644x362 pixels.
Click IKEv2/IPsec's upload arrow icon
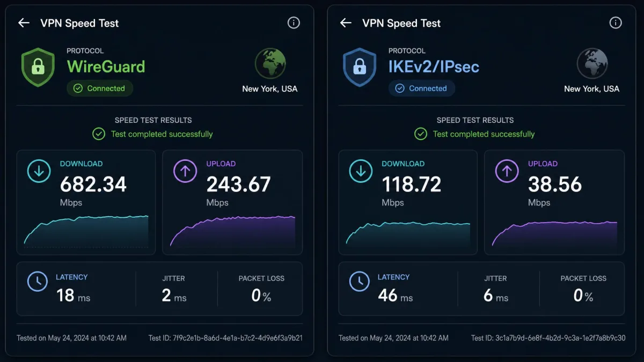pyautogui.click(x=507, y=172)
